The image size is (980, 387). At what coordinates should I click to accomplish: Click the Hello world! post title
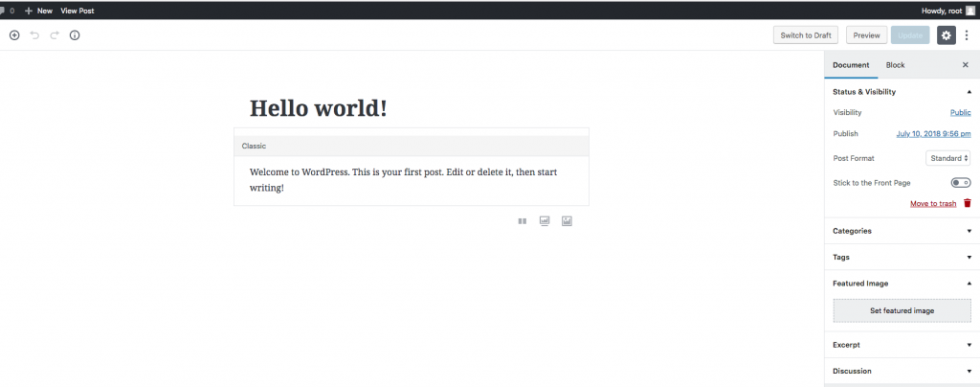point(319,108)
